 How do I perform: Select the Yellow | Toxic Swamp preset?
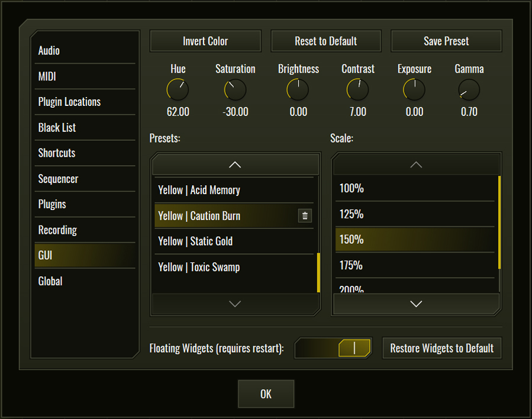234,267
